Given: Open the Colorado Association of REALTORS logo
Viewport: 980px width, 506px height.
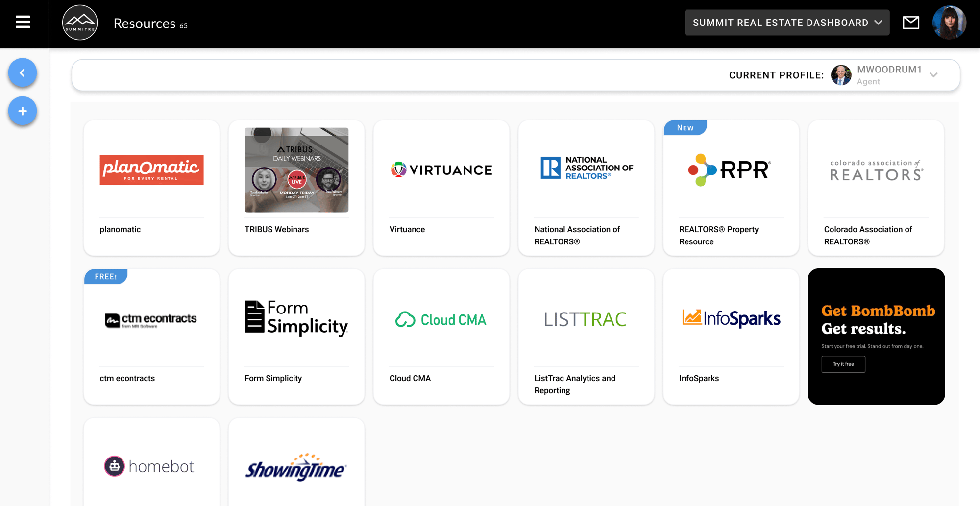Looking at the screenshot, I should [876, 170].
